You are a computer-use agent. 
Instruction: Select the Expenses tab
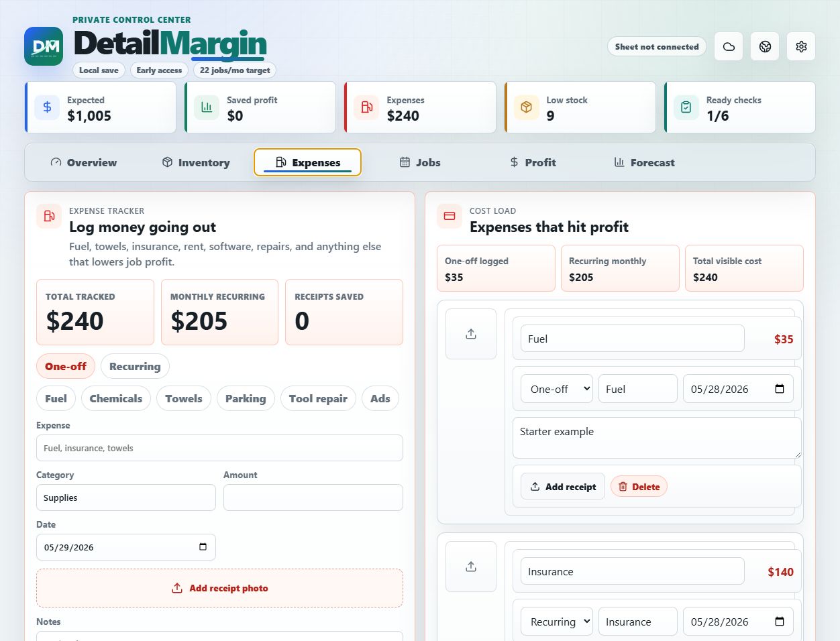tap(307, 162)
